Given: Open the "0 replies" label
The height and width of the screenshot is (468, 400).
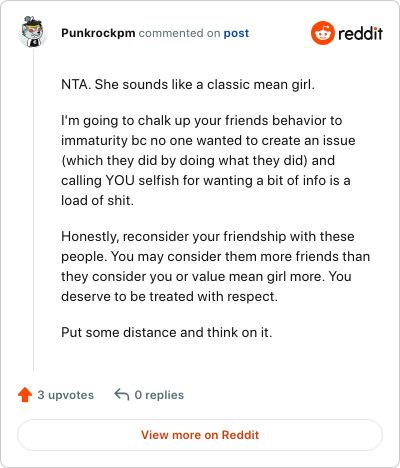Looking at the screenshot, I should [x=159, y=395].
